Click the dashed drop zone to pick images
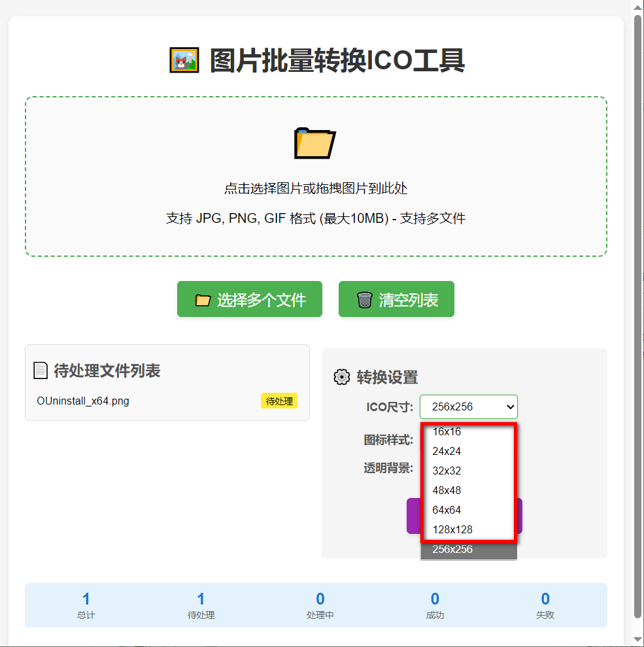 (315, 176)
